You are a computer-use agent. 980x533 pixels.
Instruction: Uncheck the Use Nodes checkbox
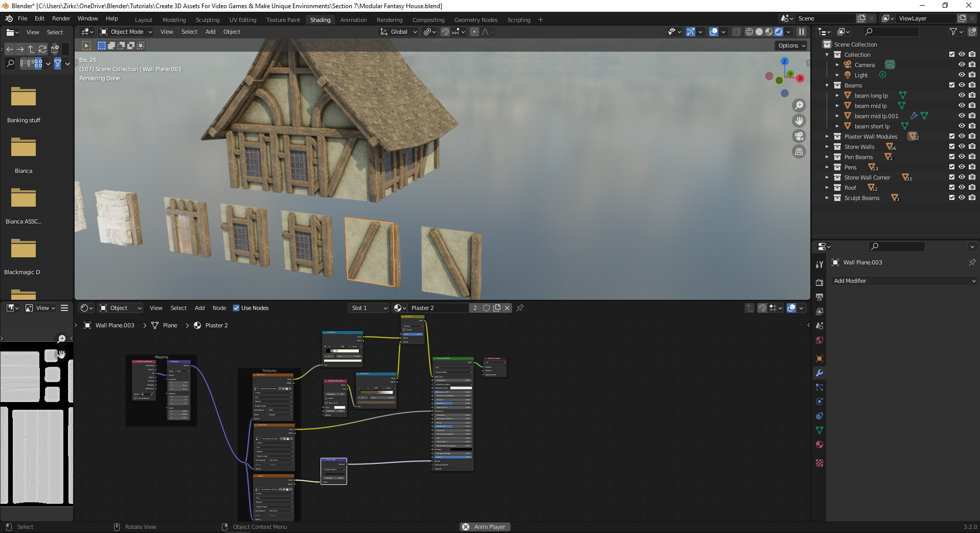tap(236, 308)
